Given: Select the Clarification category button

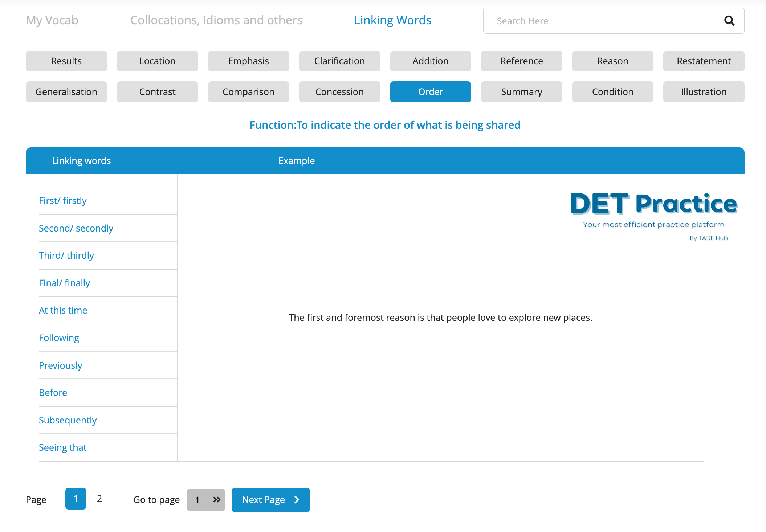Looking at the screenshot, I should pyautogui.click(x=339, y=61).
